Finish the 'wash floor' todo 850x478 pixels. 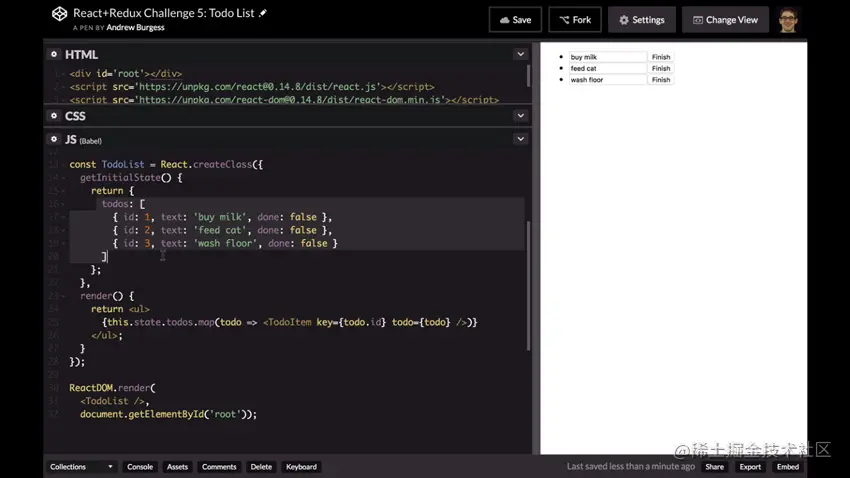[x=661, y=80]
